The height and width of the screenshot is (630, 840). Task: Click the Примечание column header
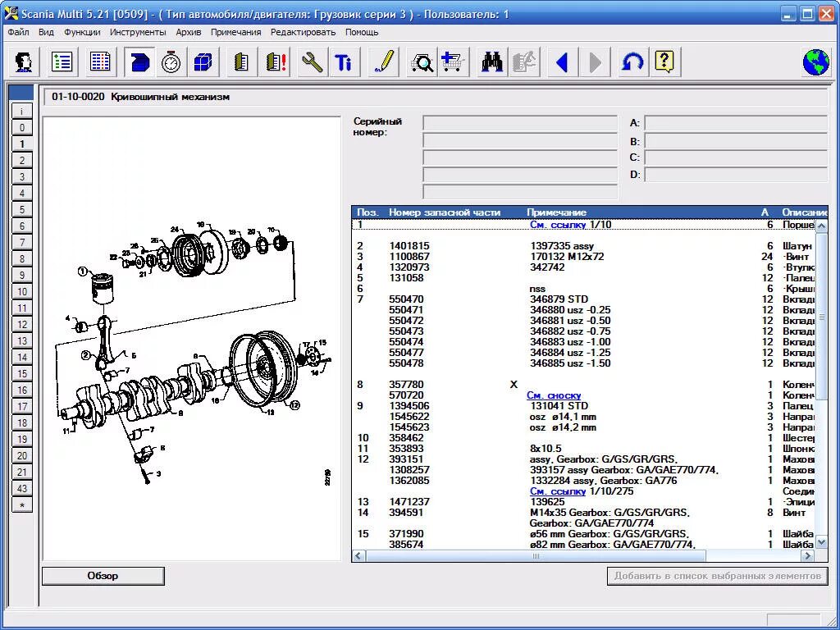click(556, 212)
